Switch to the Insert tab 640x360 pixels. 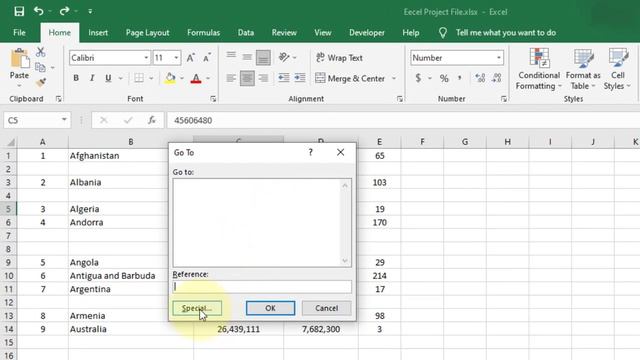click(x=98, y=33)
